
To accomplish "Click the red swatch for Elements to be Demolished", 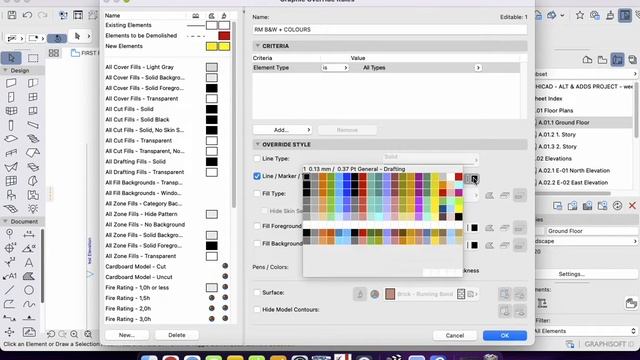I will point(224,36).
